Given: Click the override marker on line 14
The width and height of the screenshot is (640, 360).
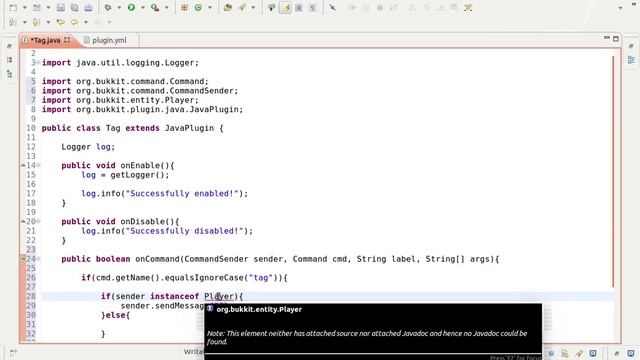Looking at the screenshot, I should pyautogui.click(x=23, y=165).
